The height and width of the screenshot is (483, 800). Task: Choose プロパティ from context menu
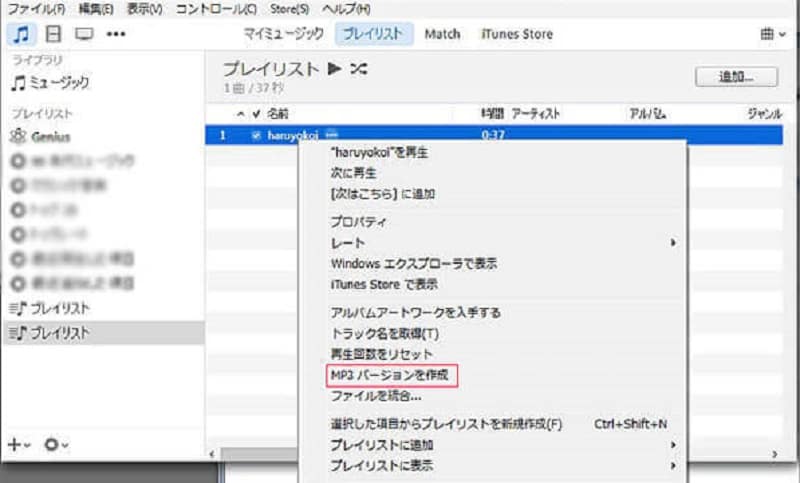pos(358,222)
